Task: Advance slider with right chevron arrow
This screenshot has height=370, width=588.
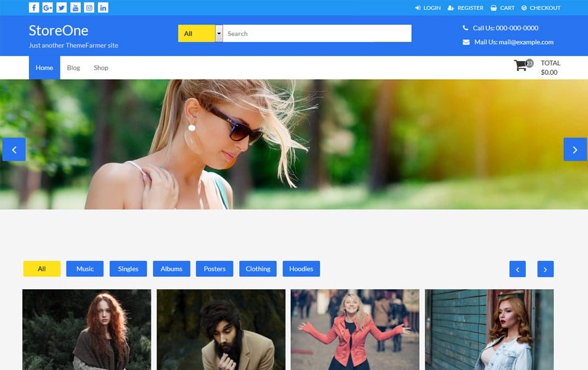Action: point(574,149)
